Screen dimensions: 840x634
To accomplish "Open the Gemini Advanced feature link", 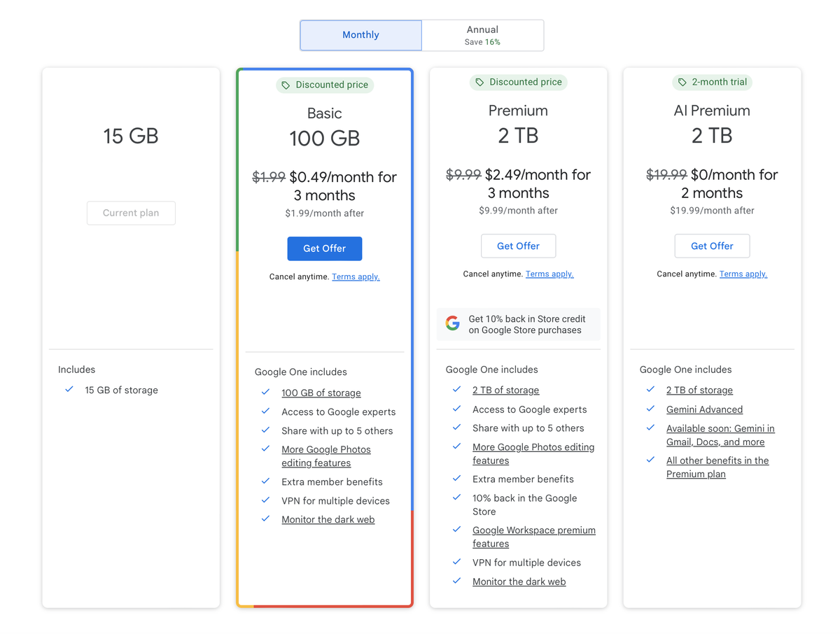I will 704,409.
